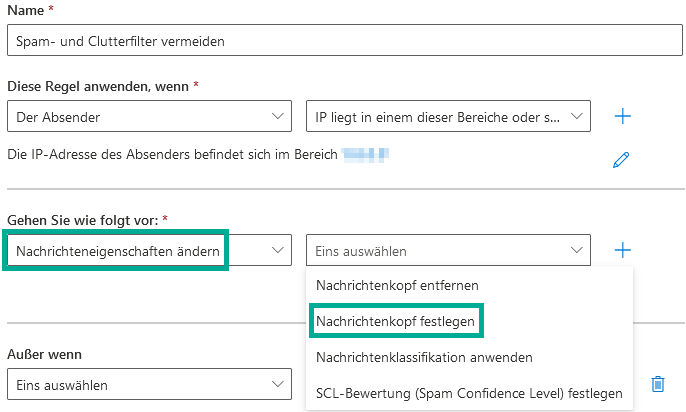The width and height of the screenshot is (686, 412).
Task: Pick 'Nachrichtenklassifikation anwenden' menu entry
Action: tap(424, 357)
